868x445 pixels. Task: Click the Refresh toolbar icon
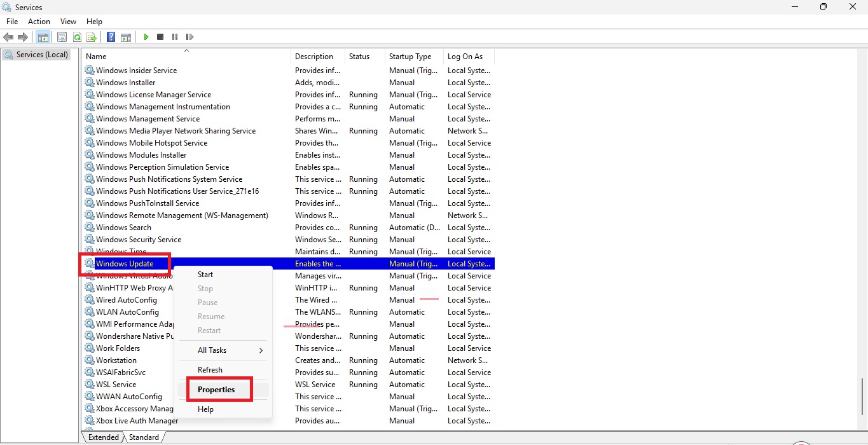(x=77, y=37)
